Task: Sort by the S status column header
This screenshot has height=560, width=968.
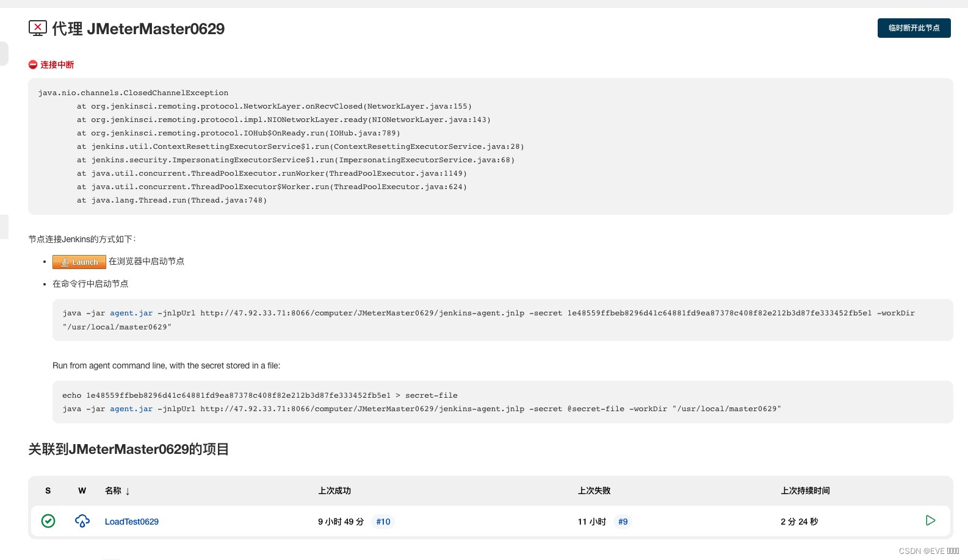Action: coord(48,490)
